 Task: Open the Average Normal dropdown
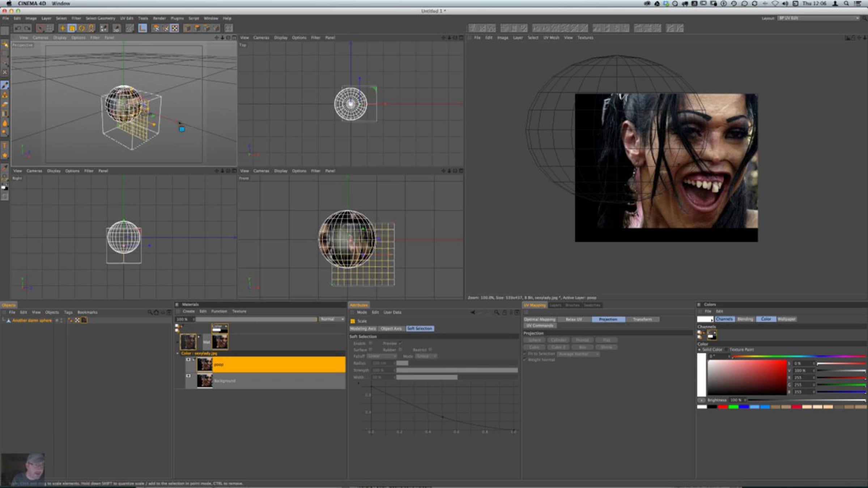[578, 354]
